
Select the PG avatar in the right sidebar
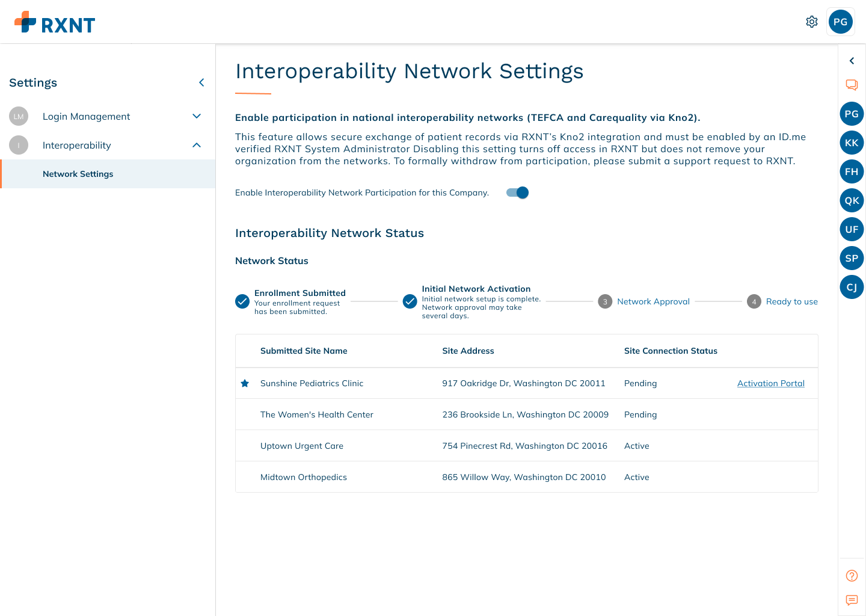852,114
